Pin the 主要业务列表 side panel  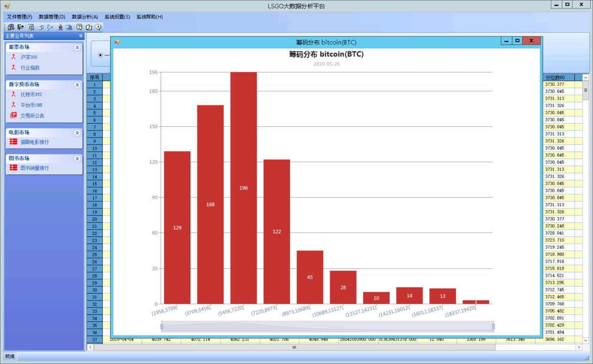[x=81, y=36]
